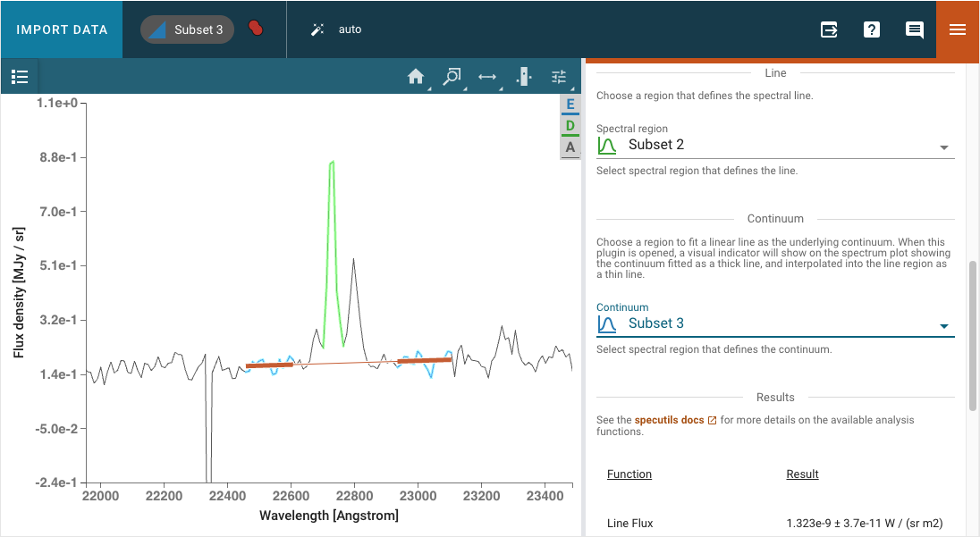Open the feedback comment icon
The image size is (980, 537).
coord(914,29)
